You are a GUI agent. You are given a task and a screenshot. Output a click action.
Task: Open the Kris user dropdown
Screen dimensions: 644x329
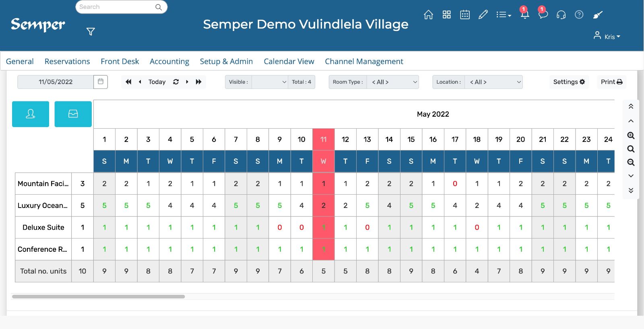(607, 36)
